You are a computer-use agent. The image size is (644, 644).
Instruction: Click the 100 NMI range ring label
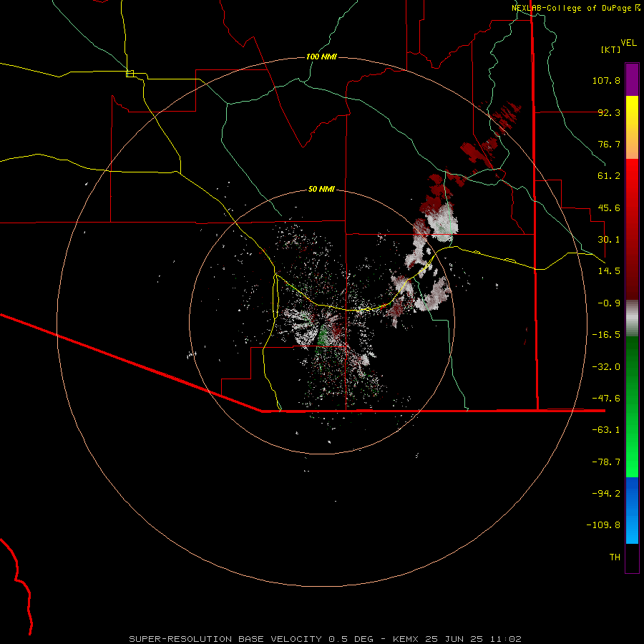click(x=321, y=57)
